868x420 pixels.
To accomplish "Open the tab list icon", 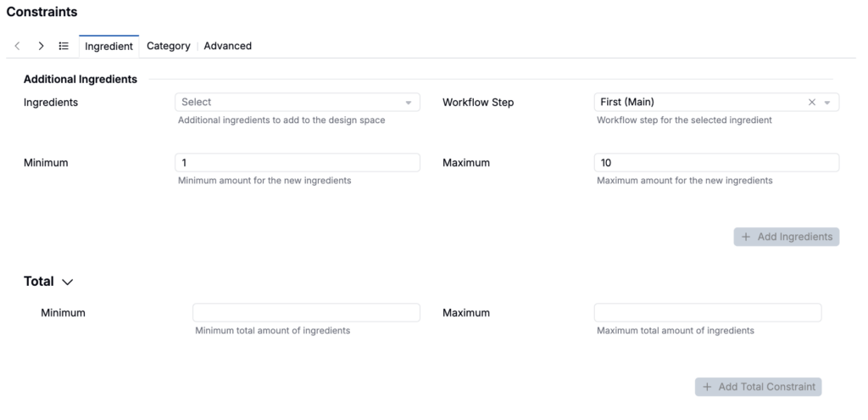I will (x=64, y=46).
